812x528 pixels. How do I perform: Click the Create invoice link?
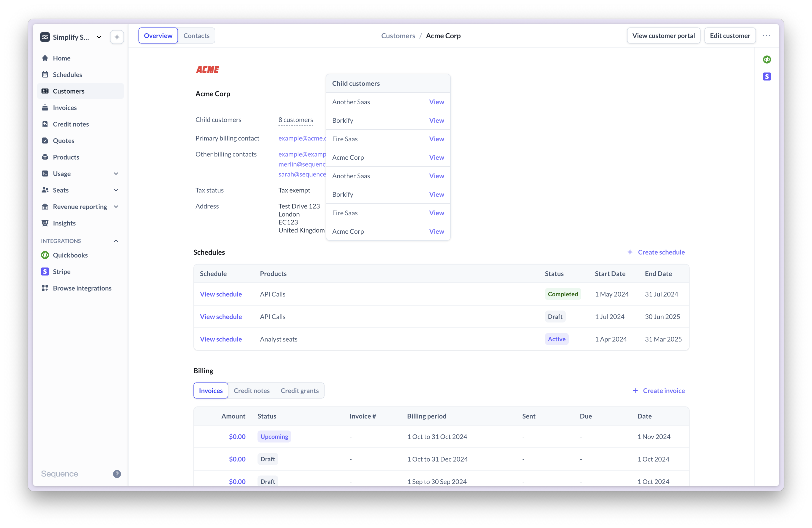pos(664,390)
